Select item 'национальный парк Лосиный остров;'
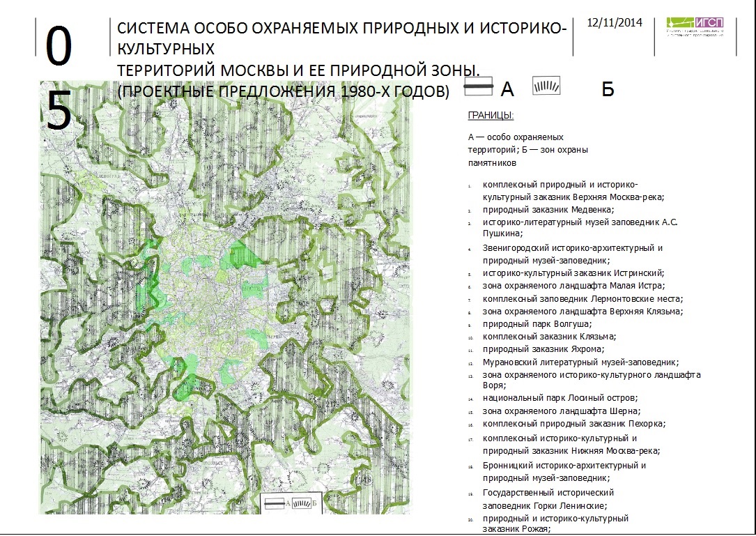756x536 pixels. (560, 398)
